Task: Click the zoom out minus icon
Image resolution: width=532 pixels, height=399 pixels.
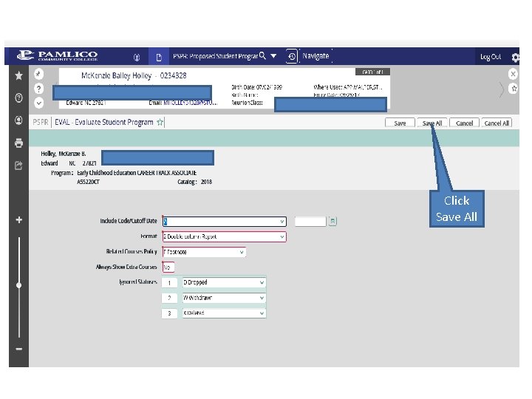Action: coord(19,349)
